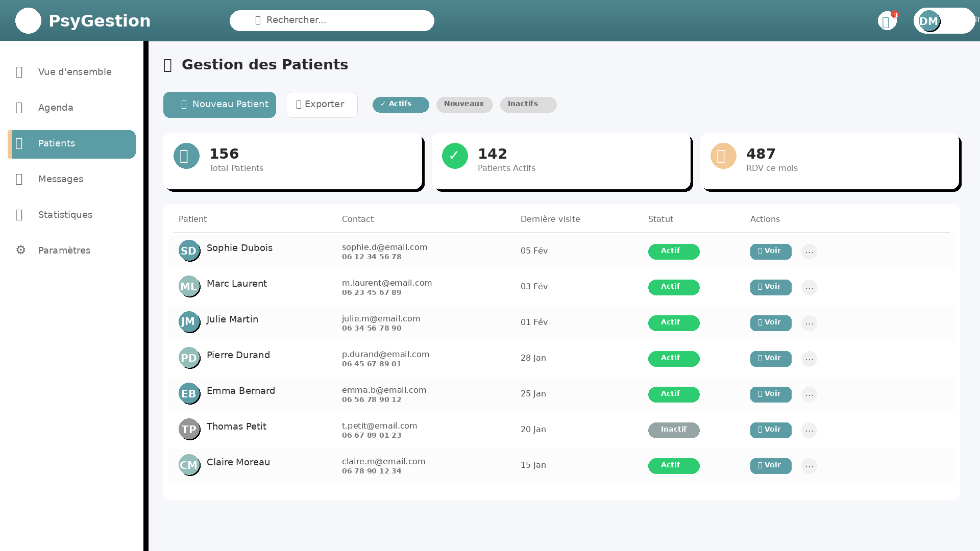The height and width of the screenshot is (551, 980).
Task: Open the notifications bell icon
Action: (887, 20)
